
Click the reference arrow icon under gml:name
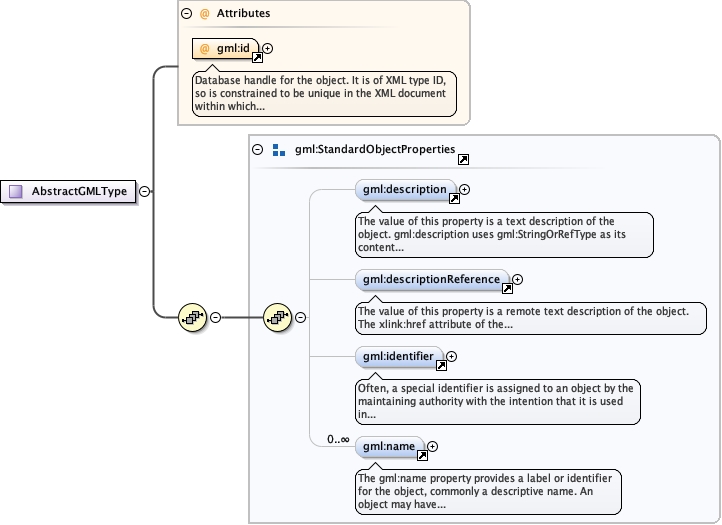click(x=422, y=456)
